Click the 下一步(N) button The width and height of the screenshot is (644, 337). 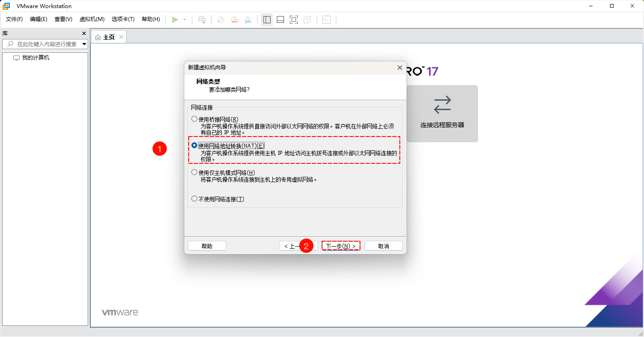pos(341,245)
